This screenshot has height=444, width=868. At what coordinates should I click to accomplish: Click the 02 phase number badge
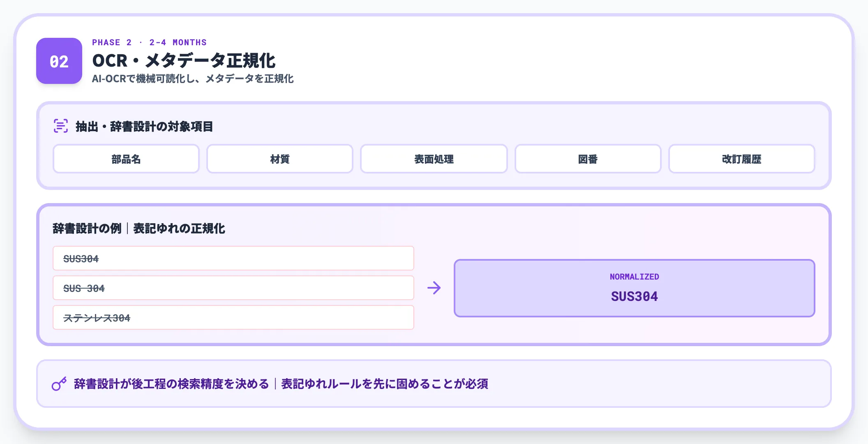click(x=59, y=61)
